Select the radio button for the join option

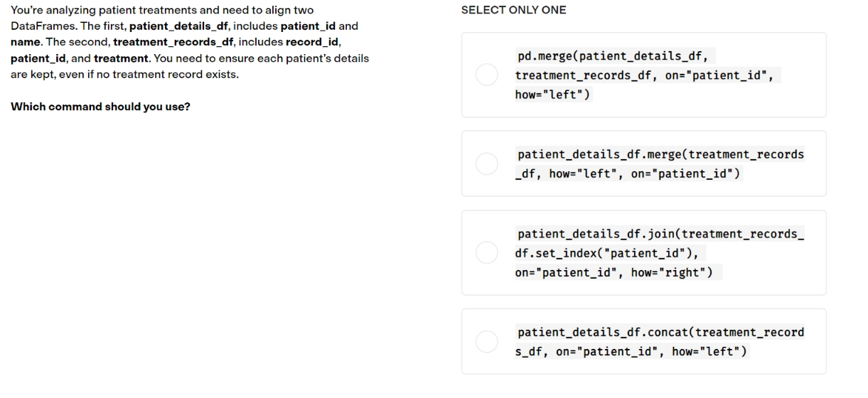click(x=487, y=252)
